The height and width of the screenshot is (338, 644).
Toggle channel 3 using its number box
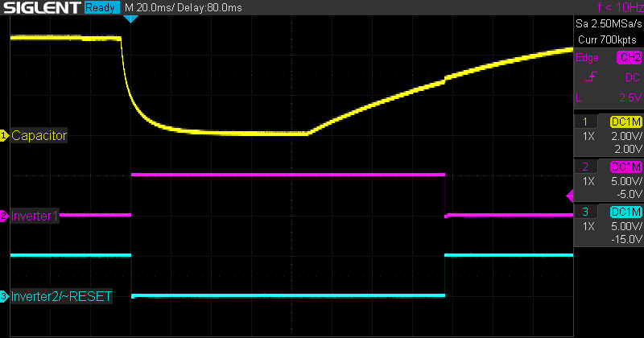click(x=585, y=212)
